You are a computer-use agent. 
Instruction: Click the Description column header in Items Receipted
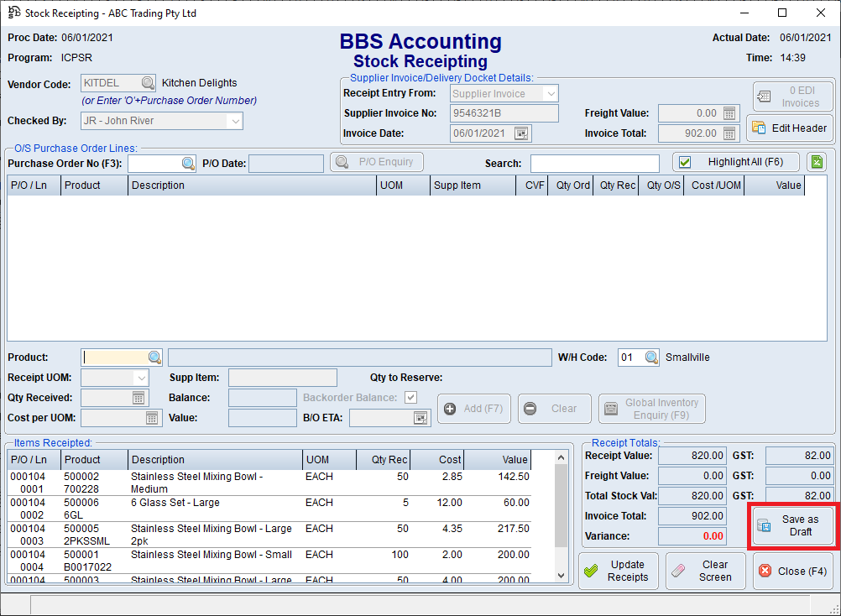pyautogui.click(x=215, y=460)
